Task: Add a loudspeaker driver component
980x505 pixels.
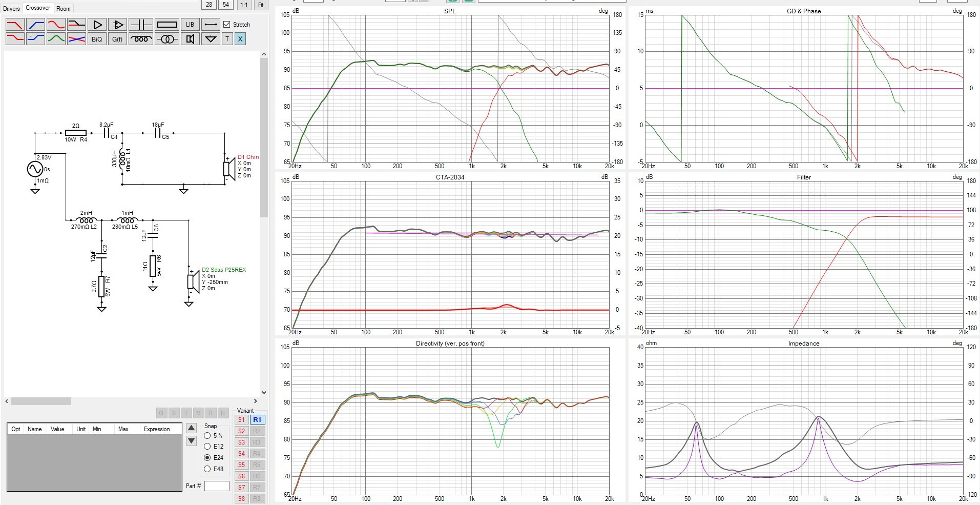Action: tap(190, 38)
